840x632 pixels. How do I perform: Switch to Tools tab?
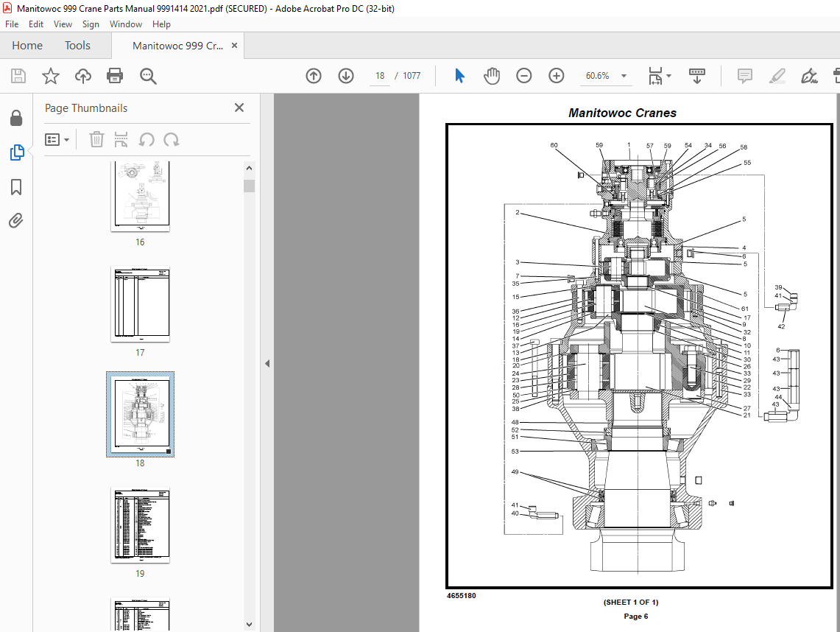pos(78,46)
